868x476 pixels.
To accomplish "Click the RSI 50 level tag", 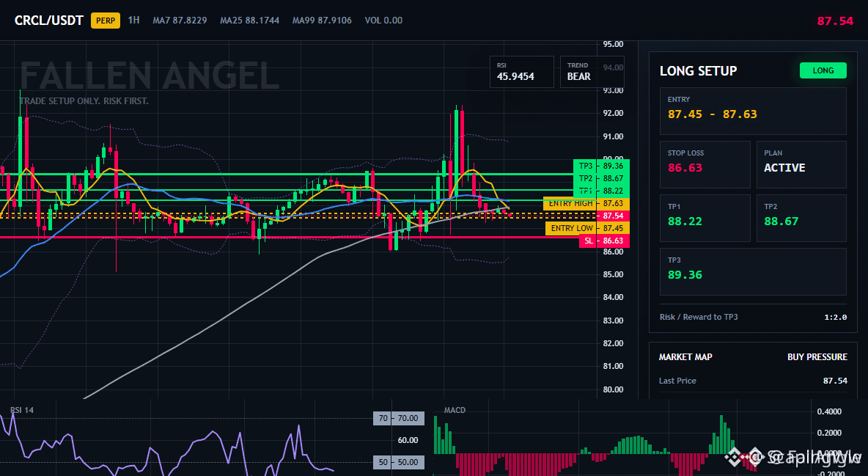I will 399,462.
